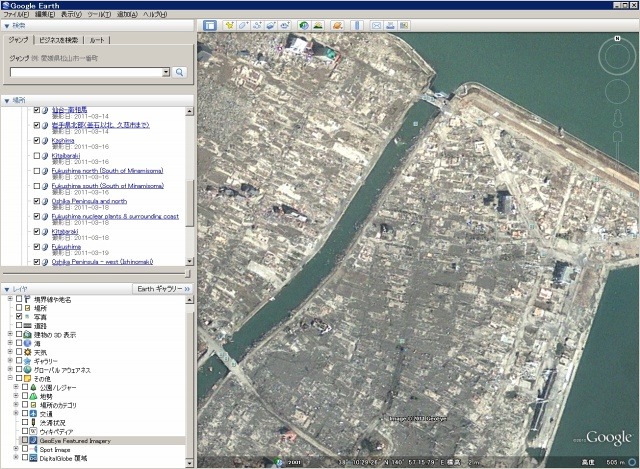Viewport: 640px width, 469px height.
Task: Click the planet switcher icon
Action: coord(337,25)
